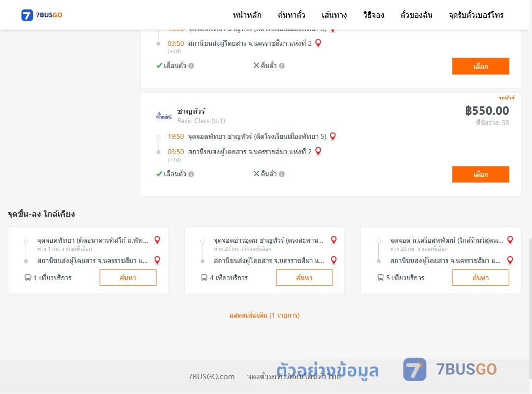Click the จุดจอดอ่าวอุดม ชาญทัวร์ stop name

268,240
